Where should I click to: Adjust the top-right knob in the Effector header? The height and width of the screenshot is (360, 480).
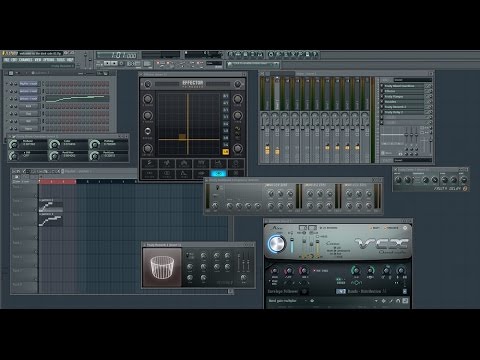[237, 84]
